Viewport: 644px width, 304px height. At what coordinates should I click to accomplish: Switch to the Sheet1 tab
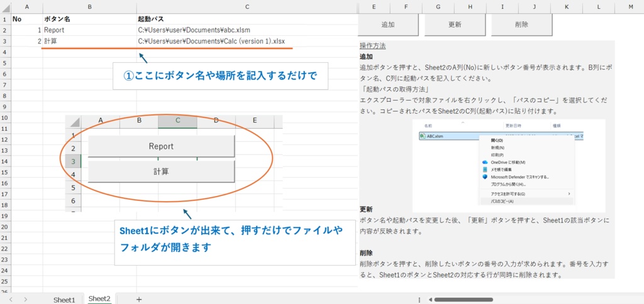65,300
